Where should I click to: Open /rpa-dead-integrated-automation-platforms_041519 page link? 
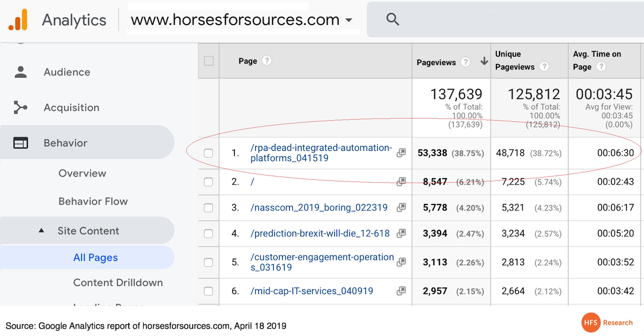(x=321, y=153)
